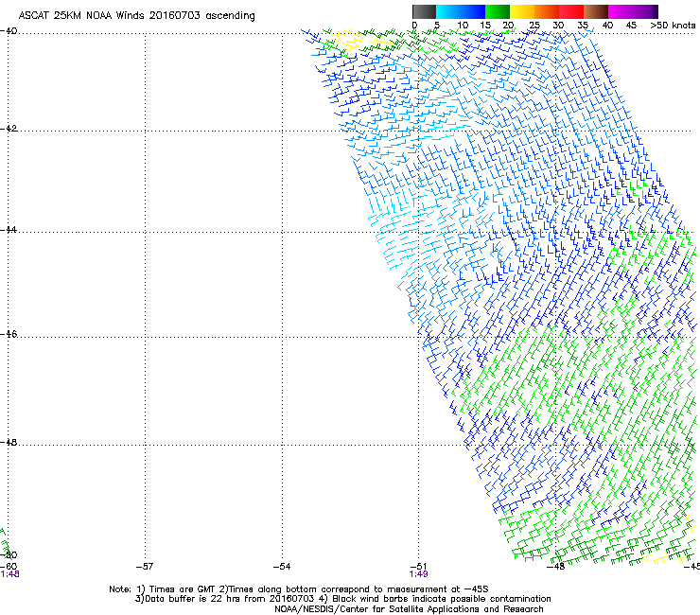Click the '10' label under the color scale
The image size is (700, 615).
[463, 26]
